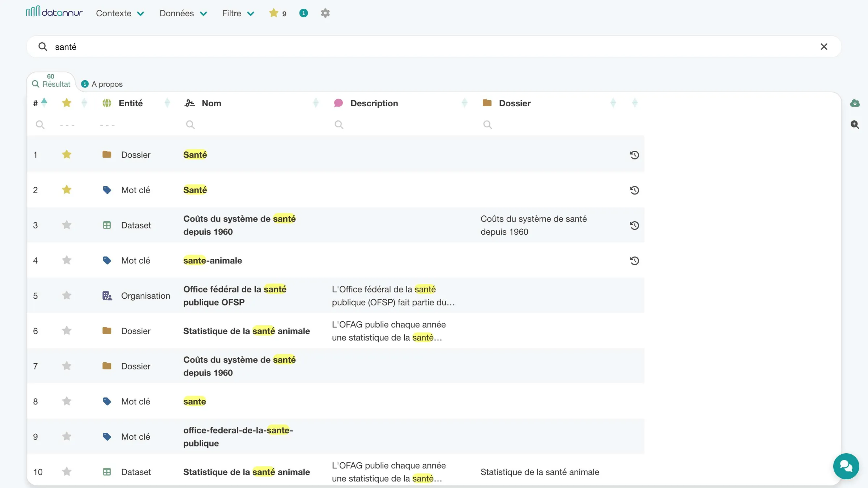
Task: Unfavorite row 2 Santé Mot clé star
Action: (67, 190)
